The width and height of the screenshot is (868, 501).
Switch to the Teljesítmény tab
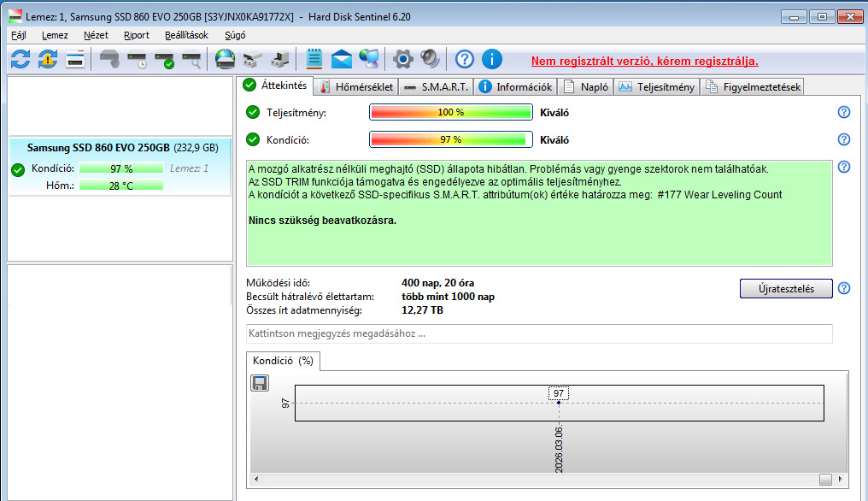[x=656, y=87]
